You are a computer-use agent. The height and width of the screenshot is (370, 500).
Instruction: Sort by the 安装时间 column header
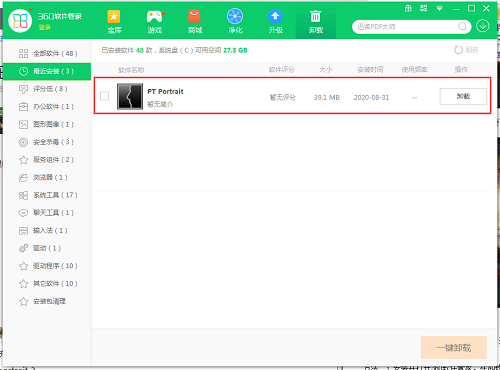(370, 70)
